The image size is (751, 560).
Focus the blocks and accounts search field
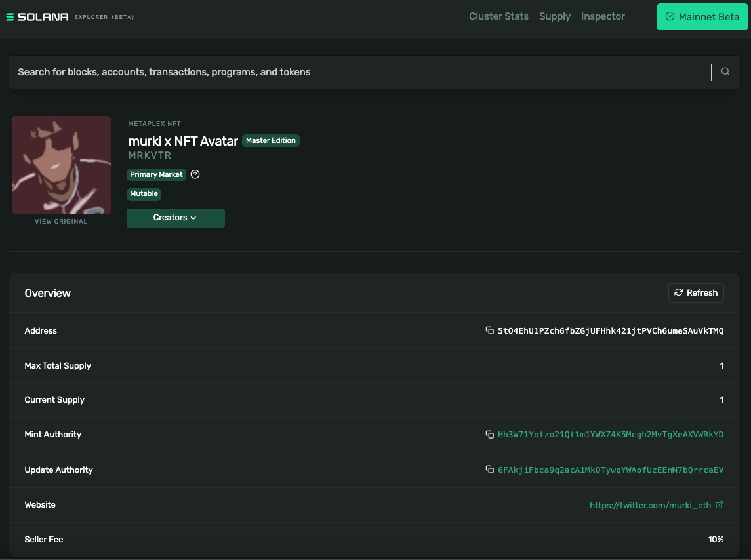354,72
